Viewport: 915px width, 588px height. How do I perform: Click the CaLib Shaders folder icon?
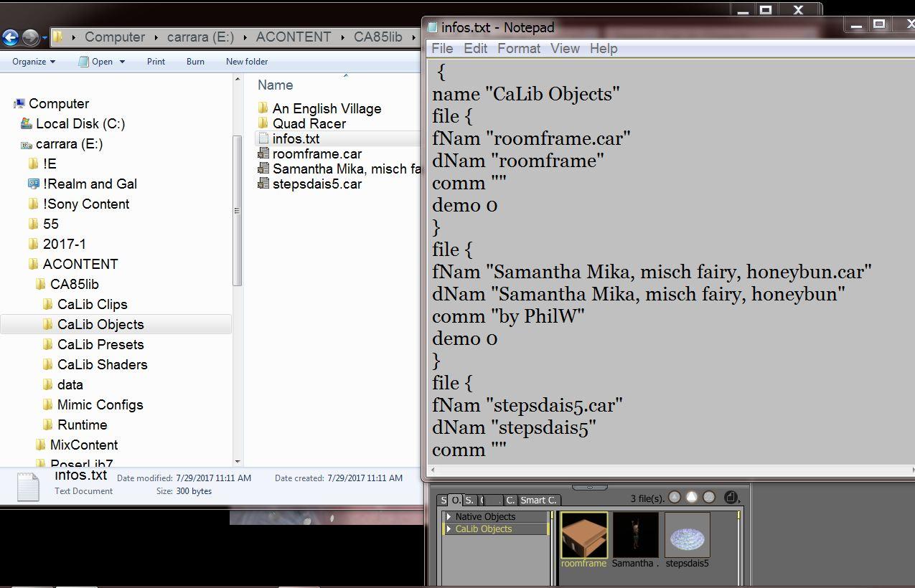[x=48, y=364]
